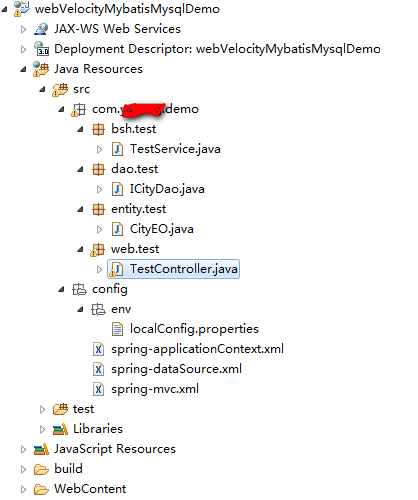This screenshot has height=500, width=418.
Task: Click the TestService.java file icon
Action: (x=117, y=149)
